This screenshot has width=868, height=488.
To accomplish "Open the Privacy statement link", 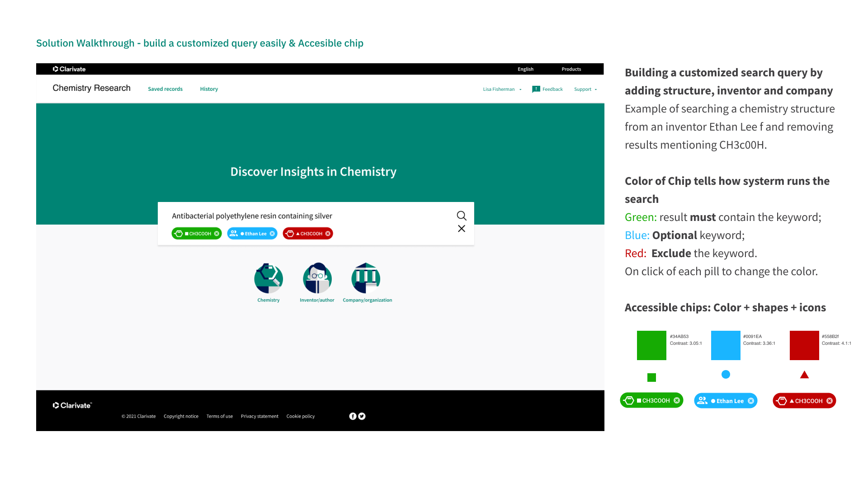I will click(259, 416).
